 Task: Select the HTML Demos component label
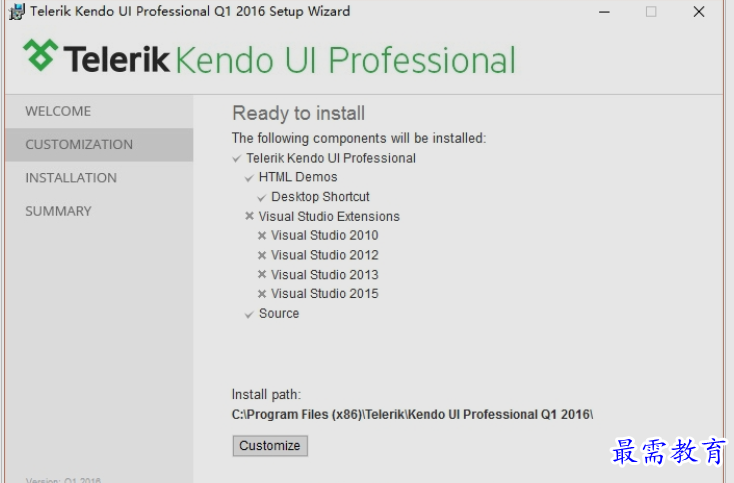point(298,177)
